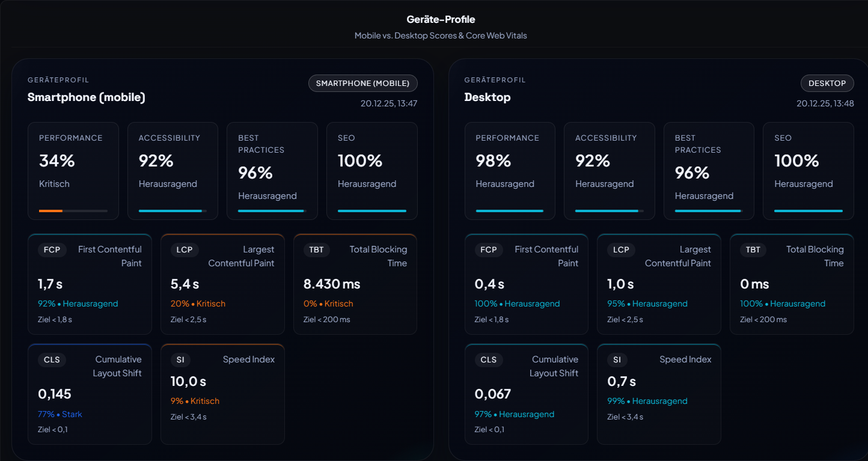Image resolution: width=868 pixels, height=461 pixels.
Task: Click the DESKTOP pill label
Action: 827,84
